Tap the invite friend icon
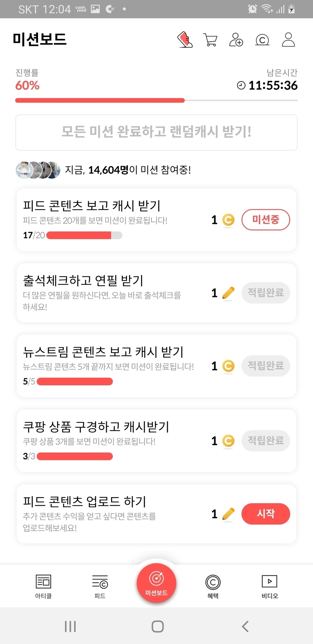 point(236,40)
